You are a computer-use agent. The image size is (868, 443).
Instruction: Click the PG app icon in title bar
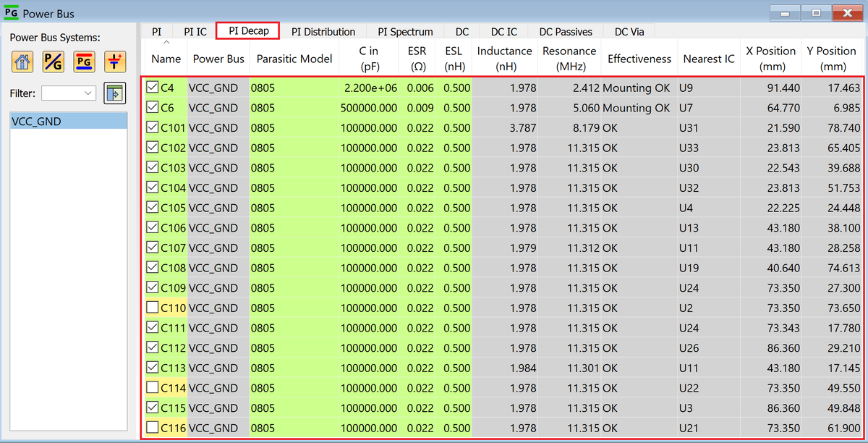tap(12, 13)
